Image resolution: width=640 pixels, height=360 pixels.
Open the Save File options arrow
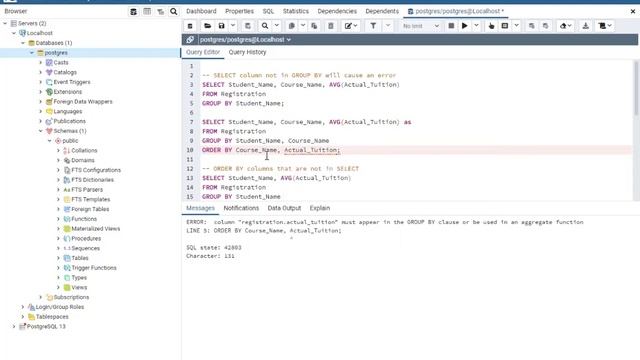pyautogui.click(x=233, y=26)
